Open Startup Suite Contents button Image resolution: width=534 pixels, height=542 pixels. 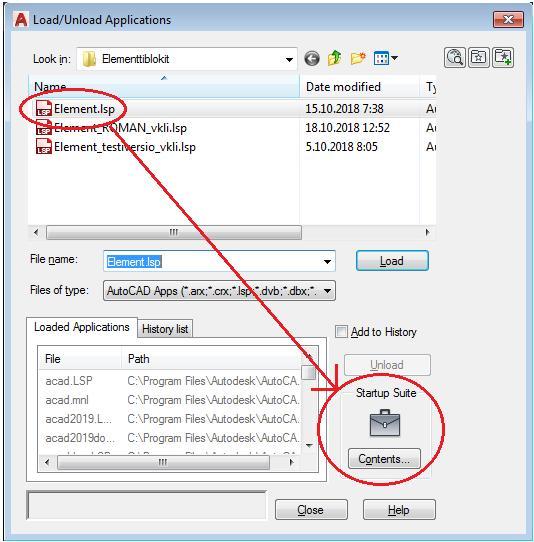point(384,459)
